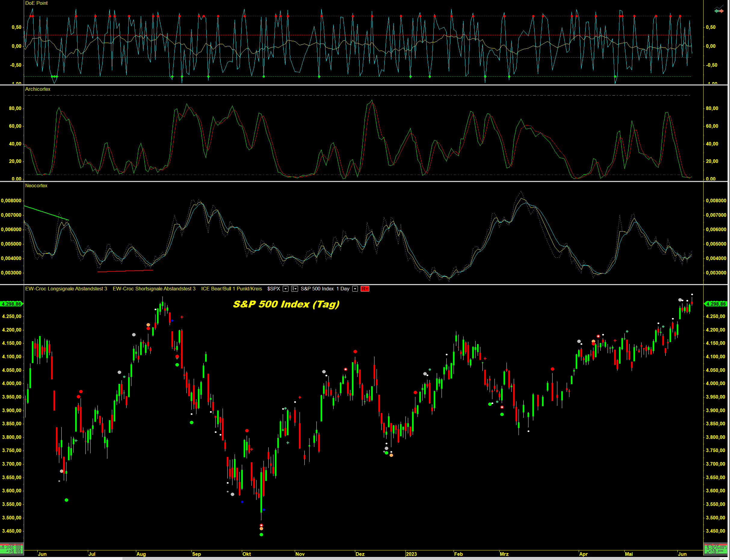Click the 2023 year marker on time axis
The width and height of the screenshot is (730, 560).
tap(411, 554)
